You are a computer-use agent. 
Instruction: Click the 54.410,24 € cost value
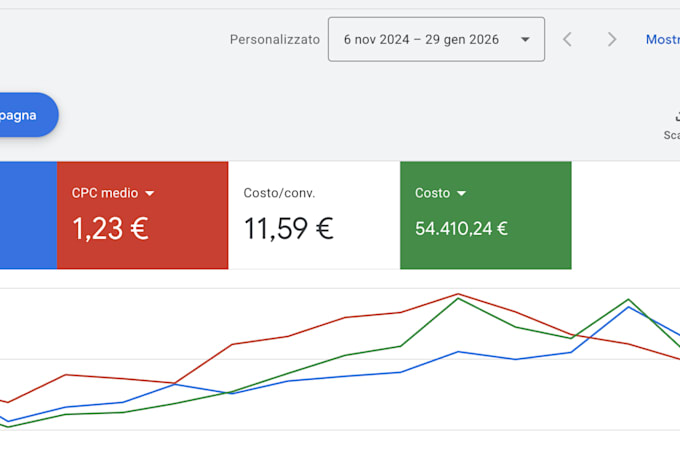tap(461, 229)
